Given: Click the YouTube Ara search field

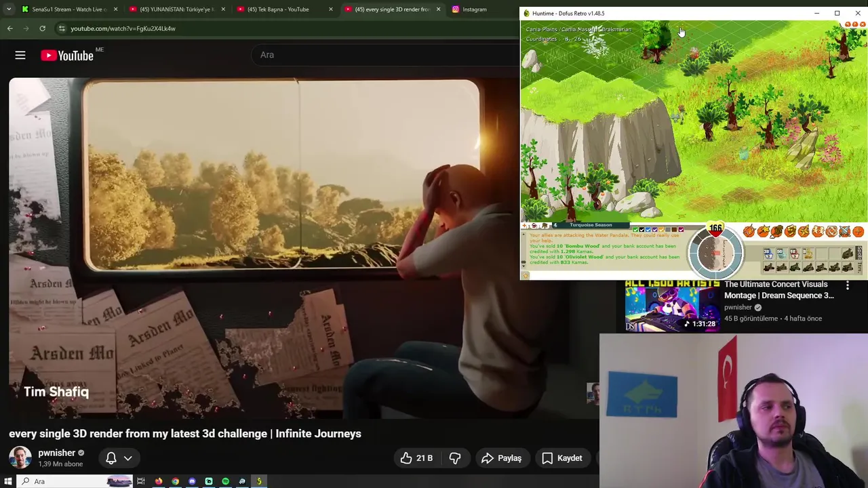Looking at the screenshot, I should pyautogui.click(x=387, y=55).
